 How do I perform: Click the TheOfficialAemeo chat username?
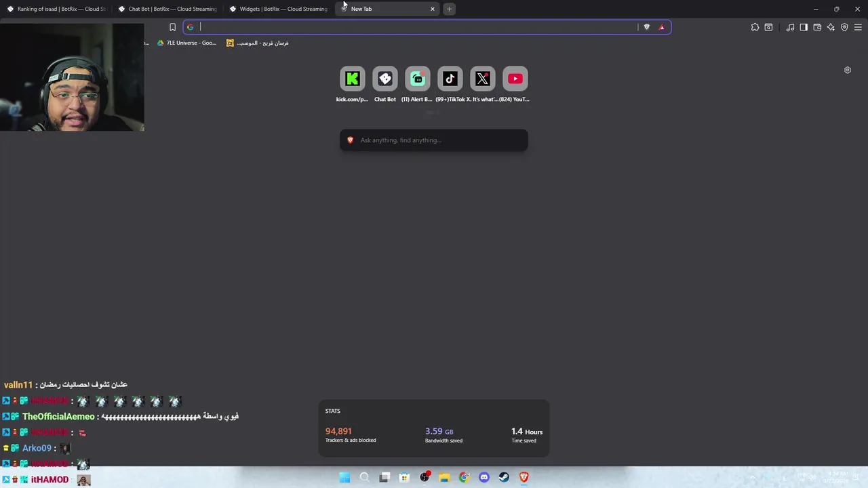click(58, 416)
